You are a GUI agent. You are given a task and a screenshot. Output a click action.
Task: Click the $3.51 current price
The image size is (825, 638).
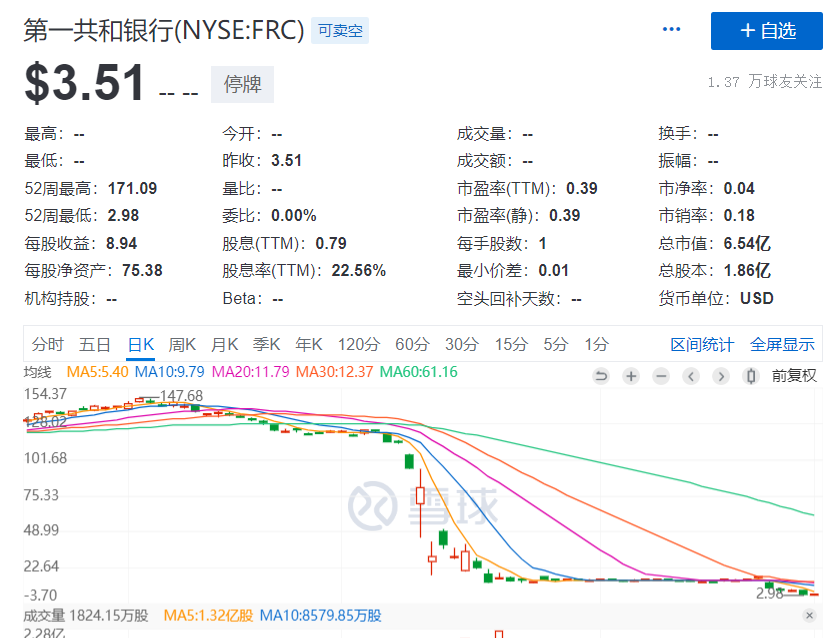tap(84, 83)
